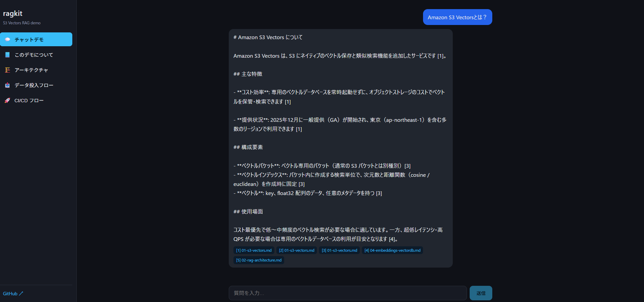Viewport: 644px width, 302px height.
Task: Click the heading '# Amazon S3 Vectors について'
Action: [x=268, y=37]
